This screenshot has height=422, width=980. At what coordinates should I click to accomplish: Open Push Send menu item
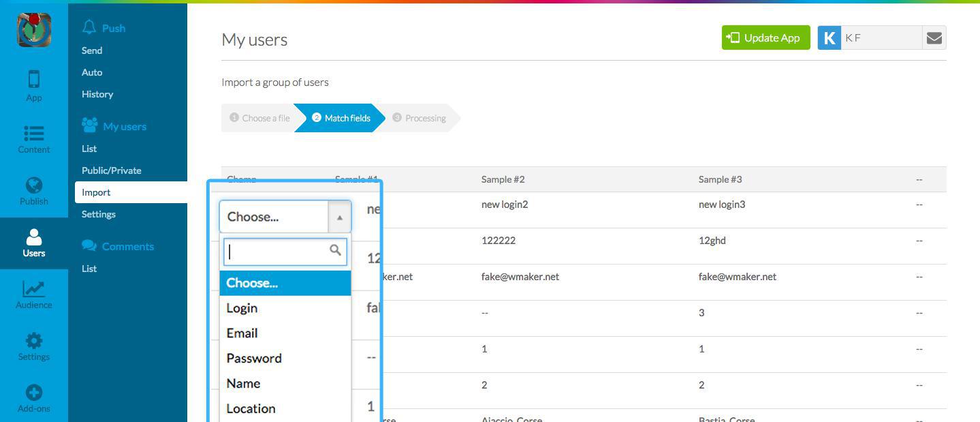(x=92, y=50)
